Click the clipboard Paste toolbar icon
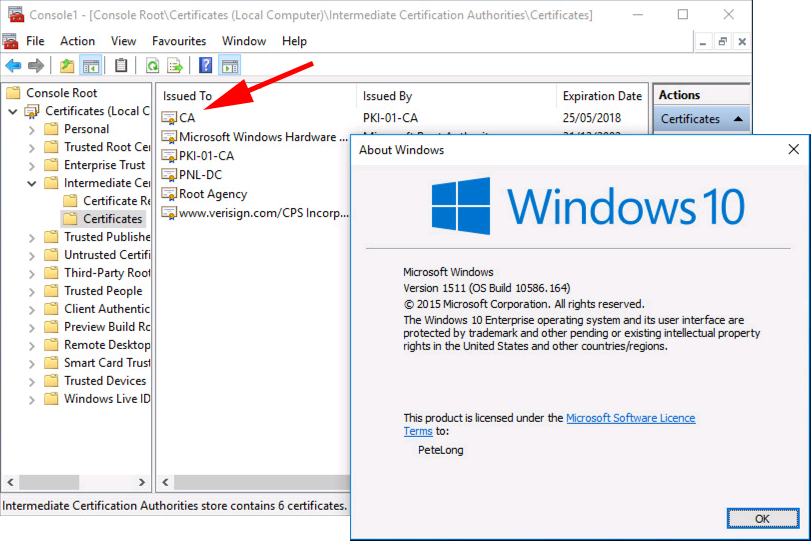 pos(121,66)
